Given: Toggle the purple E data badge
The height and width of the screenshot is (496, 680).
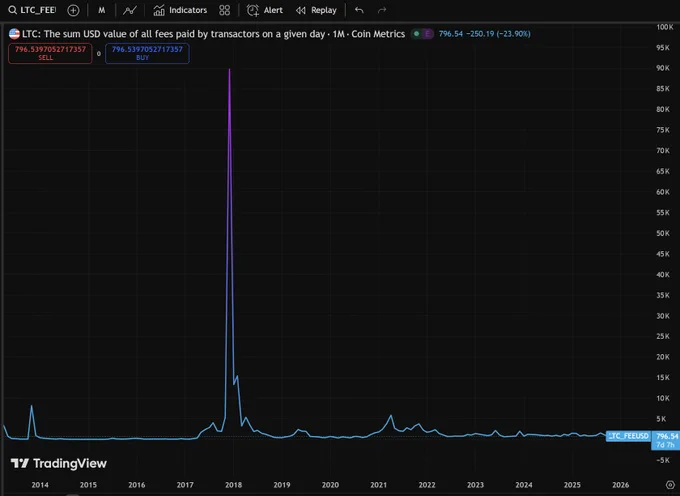Looking at the screenshot, I should click(428, 34).
